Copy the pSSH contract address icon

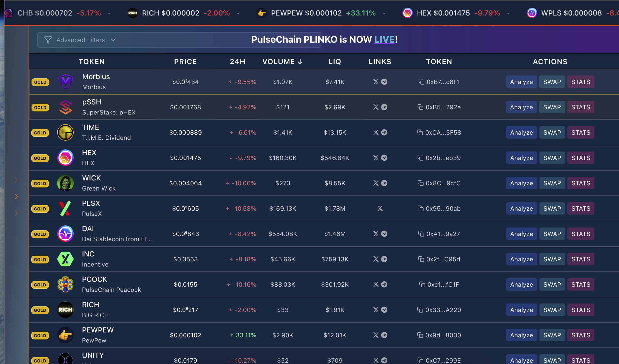click(420, 107)
